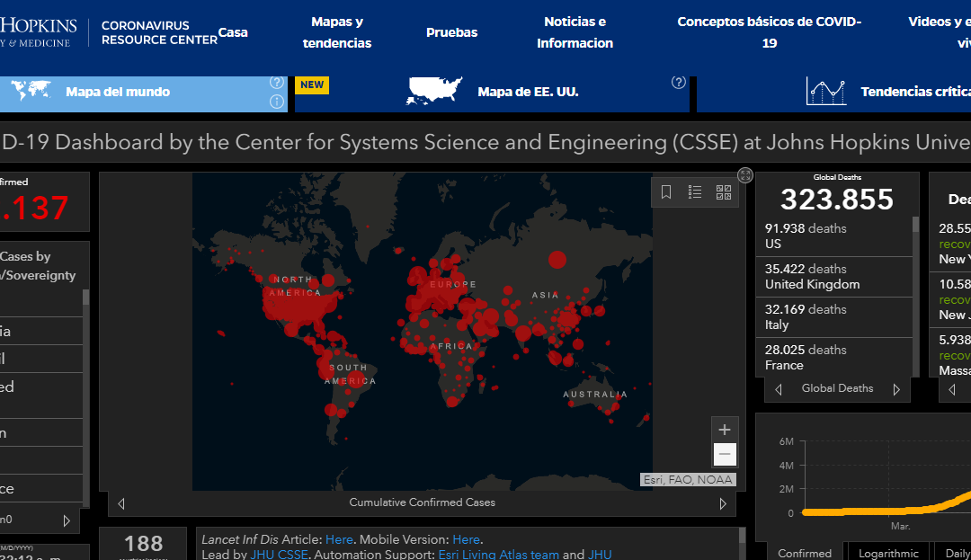This screenshot has height=560, width=971.
Task: Open the basemap gallery grid icon
Action: click(723, 191)
